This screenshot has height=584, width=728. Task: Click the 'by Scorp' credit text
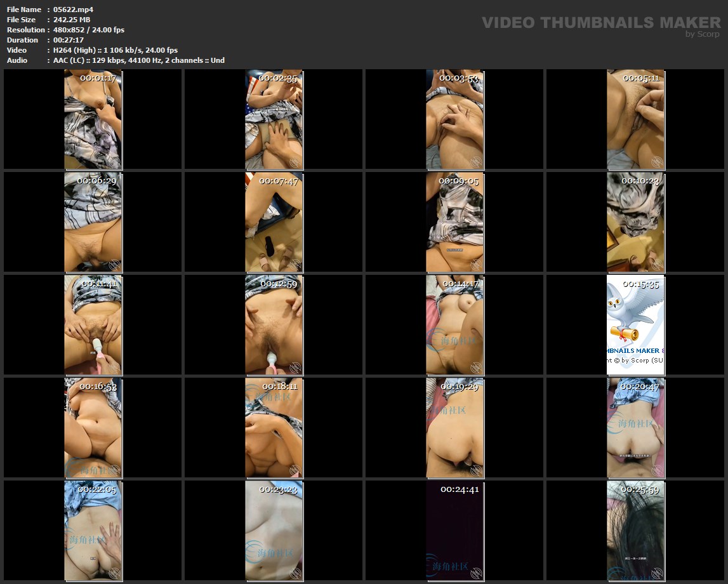[x=702, y=34]
